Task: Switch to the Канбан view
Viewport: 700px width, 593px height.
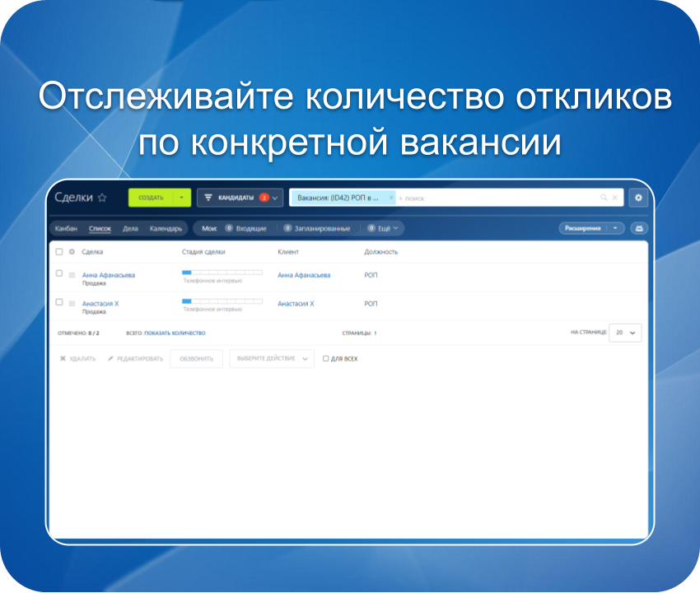Action: [66, 228]
